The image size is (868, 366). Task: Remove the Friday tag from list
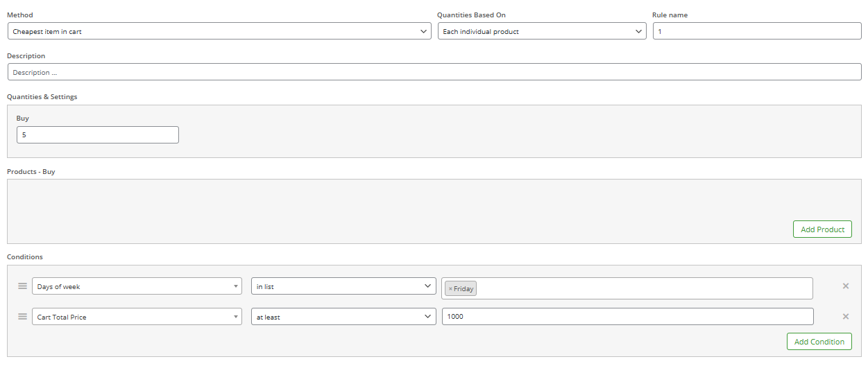tap(450, 289)
